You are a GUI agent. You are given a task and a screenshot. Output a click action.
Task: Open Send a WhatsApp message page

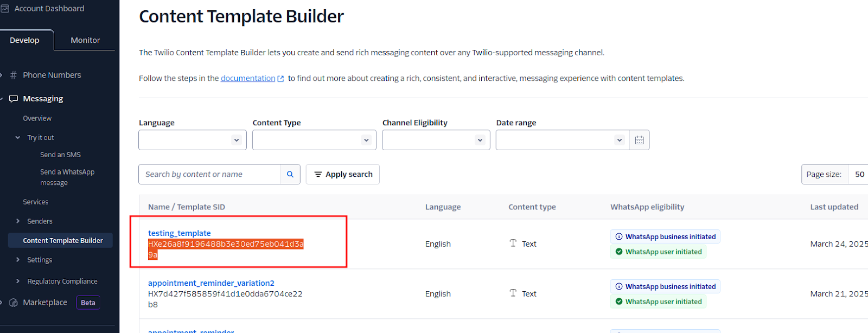tap(67, 177)
